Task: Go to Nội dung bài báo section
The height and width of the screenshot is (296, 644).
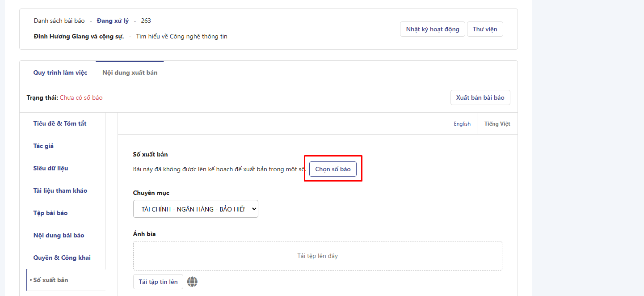Action: point(59,235)
